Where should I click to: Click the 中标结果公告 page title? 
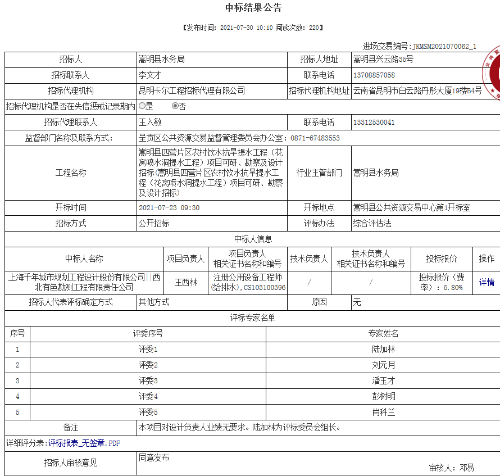click(x=253, y=8)
